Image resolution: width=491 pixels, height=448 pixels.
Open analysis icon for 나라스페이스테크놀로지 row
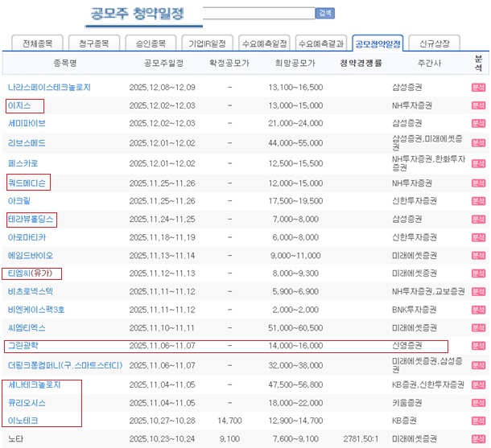point(478,88)
